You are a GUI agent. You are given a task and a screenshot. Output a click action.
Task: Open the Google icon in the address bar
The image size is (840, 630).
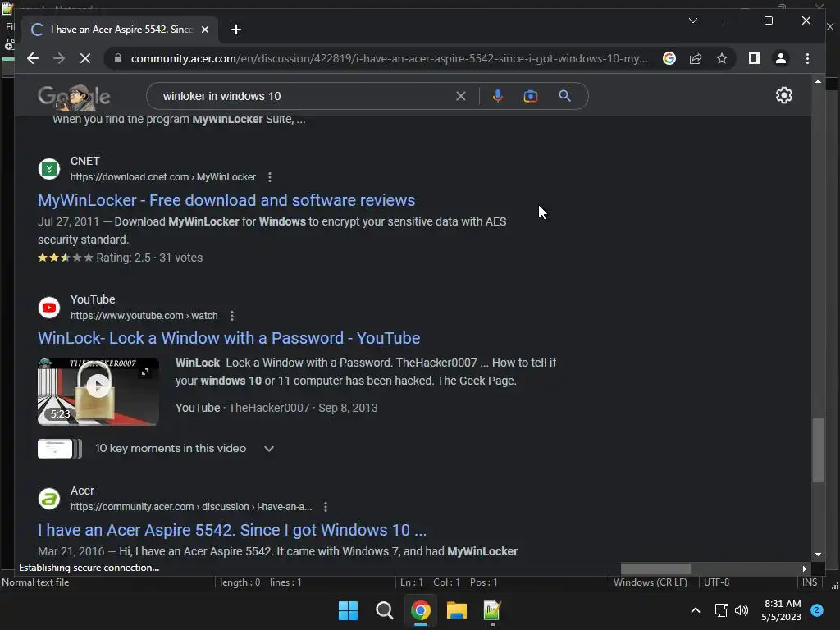[669, 58]
